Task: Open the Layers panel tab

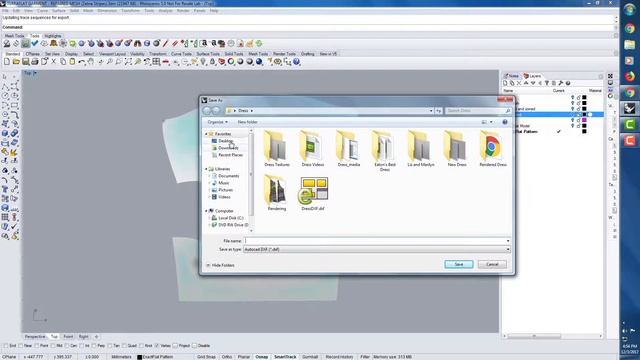Action: tap(532, 76)
